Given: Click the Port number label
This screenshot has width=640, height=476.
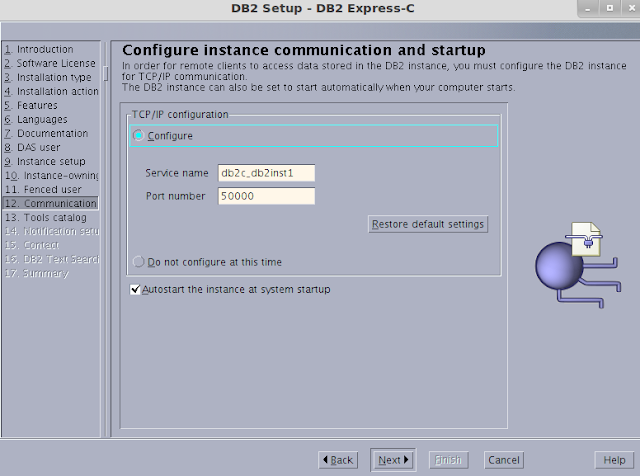Looking at the screenshot, I should [176, 196].
